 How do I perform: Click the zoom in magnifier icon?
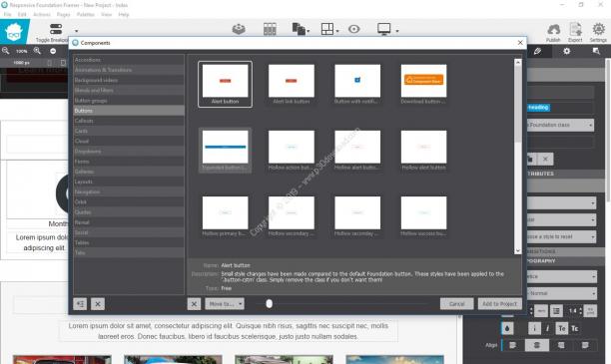click(37, 51)
